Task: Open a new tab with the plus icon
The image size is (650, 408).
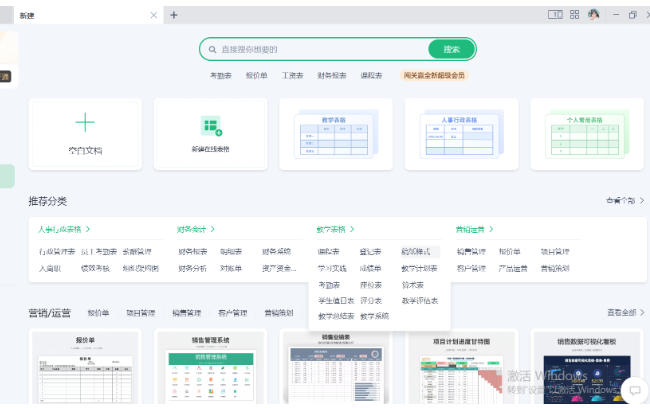Action: pos(174,15)
